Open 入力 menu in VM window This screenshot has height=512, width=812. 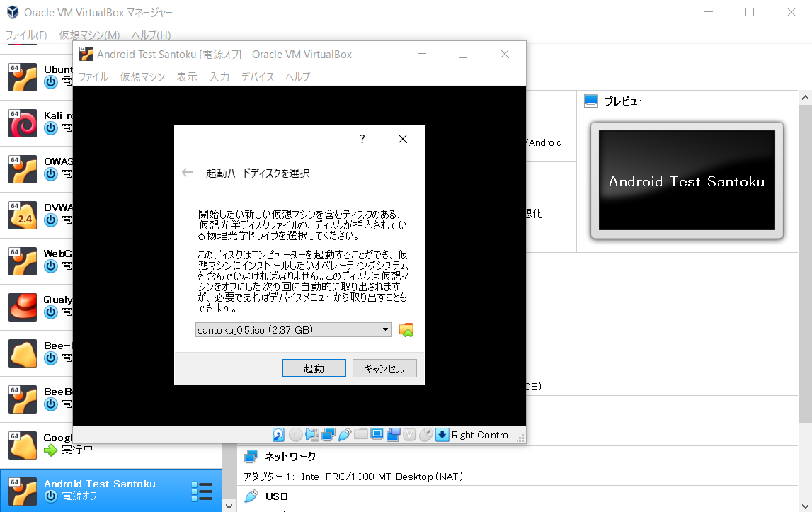coord(219,76)
